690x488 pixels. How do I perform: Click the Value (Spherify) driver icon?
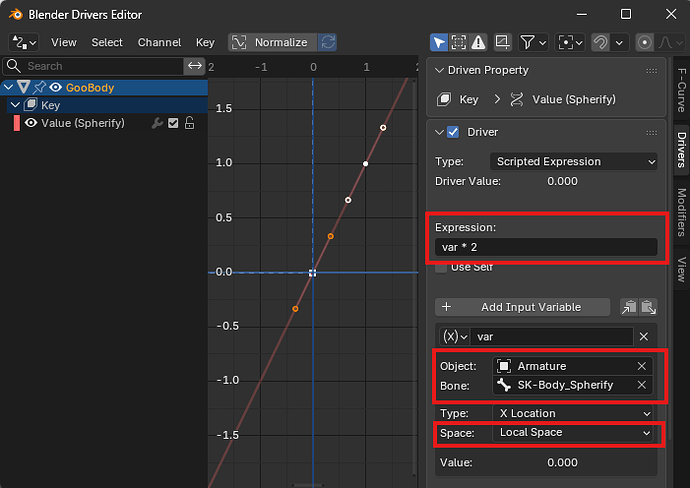point(517,99)
